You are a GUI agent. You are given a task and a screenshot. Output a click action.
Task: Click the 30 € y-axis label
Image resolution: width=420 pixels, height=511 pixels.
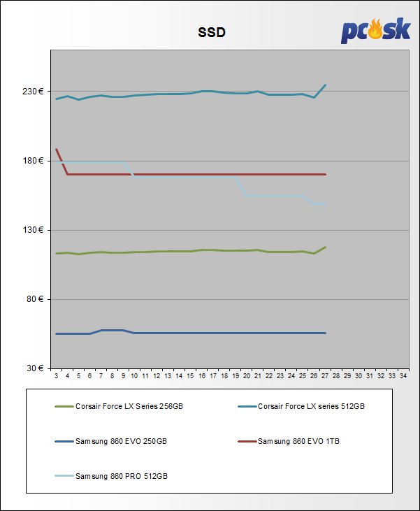click(x=36, y=368)
